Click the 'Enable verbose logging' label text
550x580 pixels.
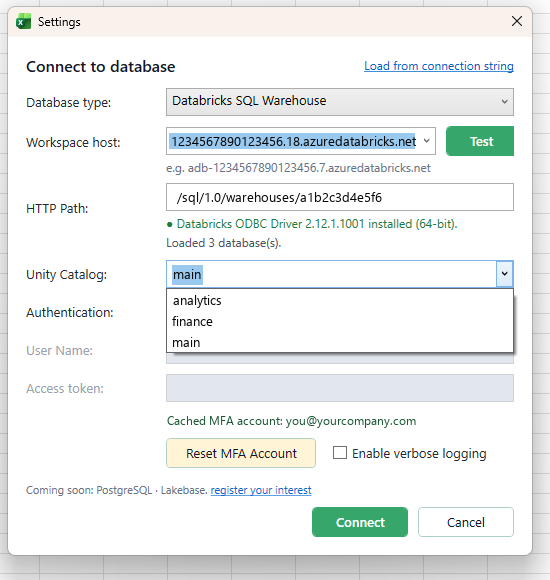point(419,453)
